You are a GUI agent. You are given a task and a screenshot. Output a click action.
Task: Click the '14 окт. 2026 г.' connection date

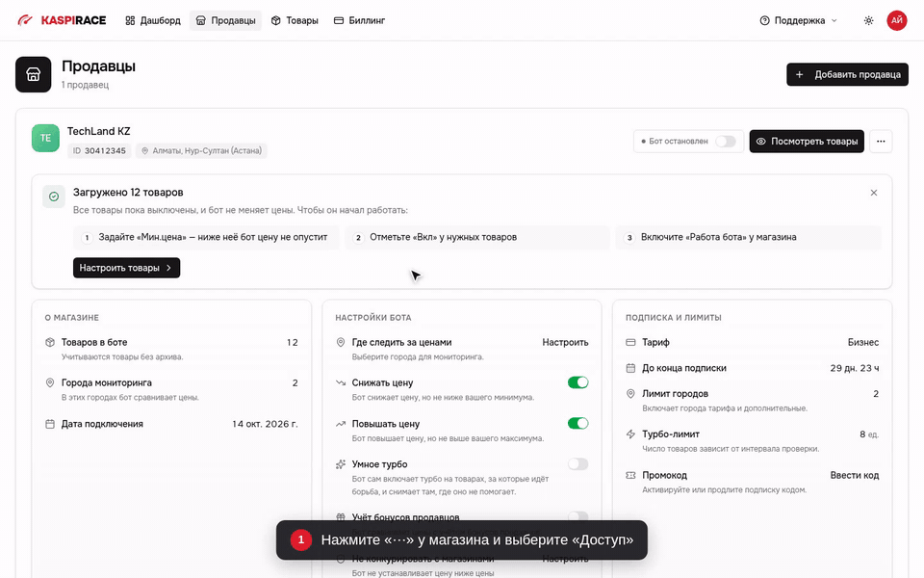266,424
